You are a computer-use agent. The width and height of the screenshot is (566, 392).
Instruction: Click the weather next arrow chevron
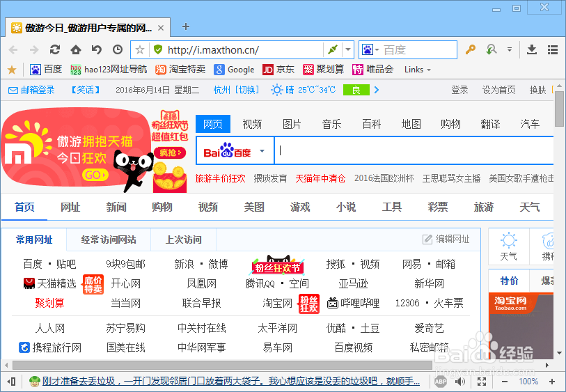[377, 90]
